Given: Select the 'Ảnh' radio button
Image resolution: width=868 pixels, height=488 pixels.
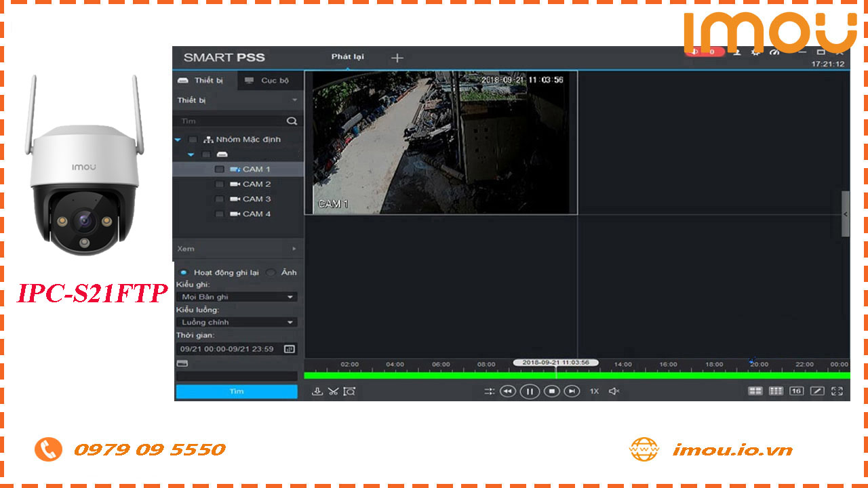Looking at the screenshot, I should click(x=271, y=272).
